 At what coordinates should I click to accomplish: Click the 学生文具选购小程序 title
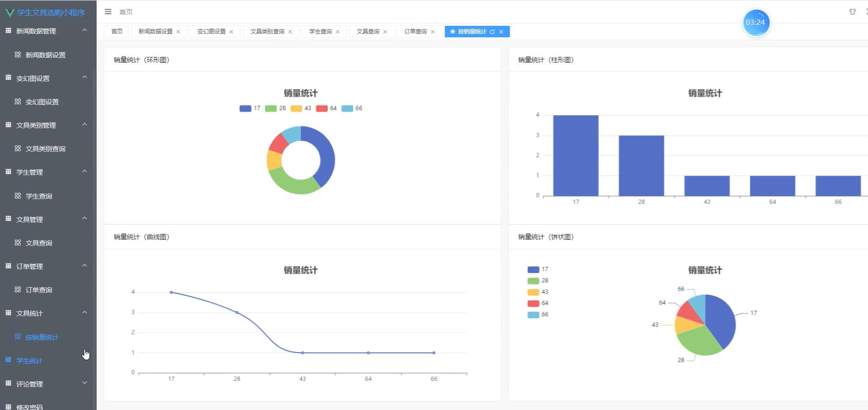51,12
